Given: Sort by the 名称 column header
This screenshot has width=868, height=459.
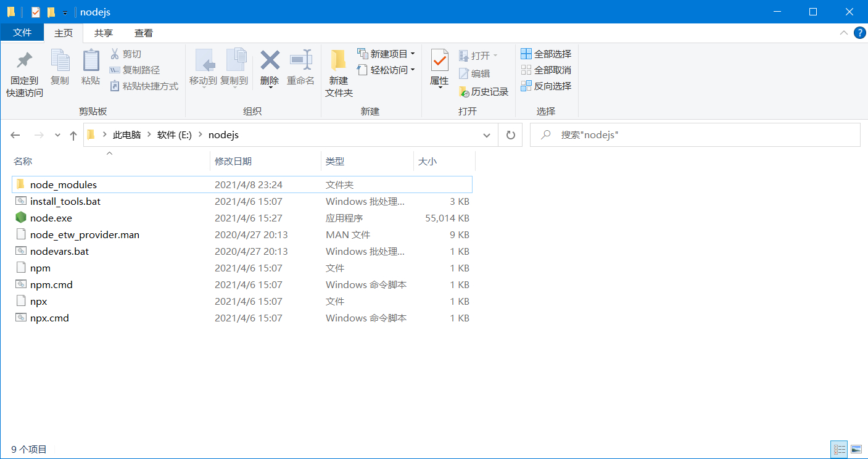Looking at the screenshot, I should click(111, 162).
